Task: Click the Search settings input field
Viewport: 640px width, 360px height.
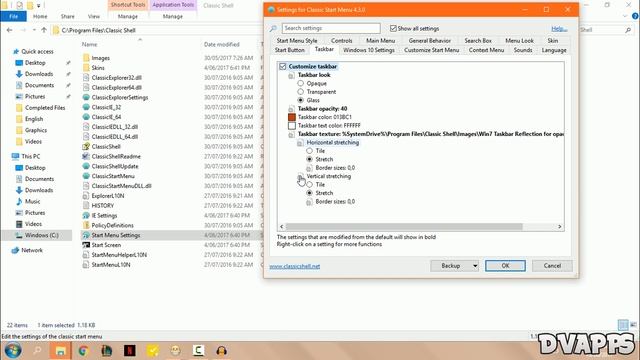Action: (x=331, y=28)
